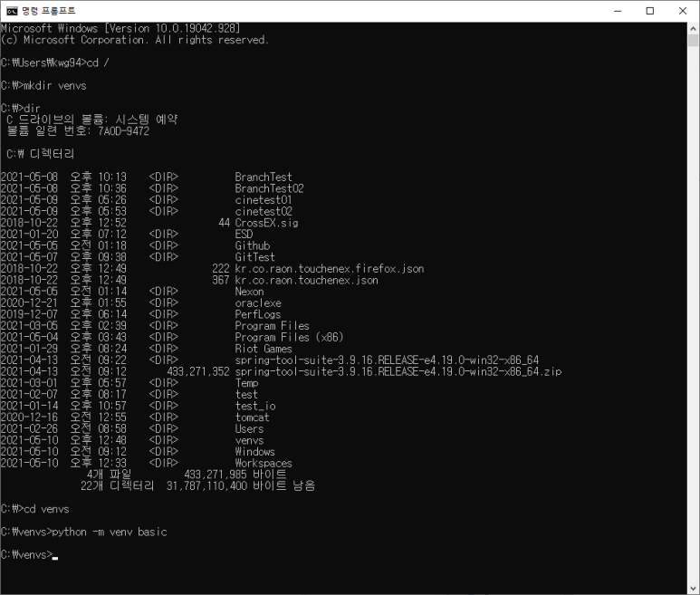Screen dimensions: 700x595
Task: Click the vertical scrollbar thumb
Action: pyautogui.click(x=693, y=40)
